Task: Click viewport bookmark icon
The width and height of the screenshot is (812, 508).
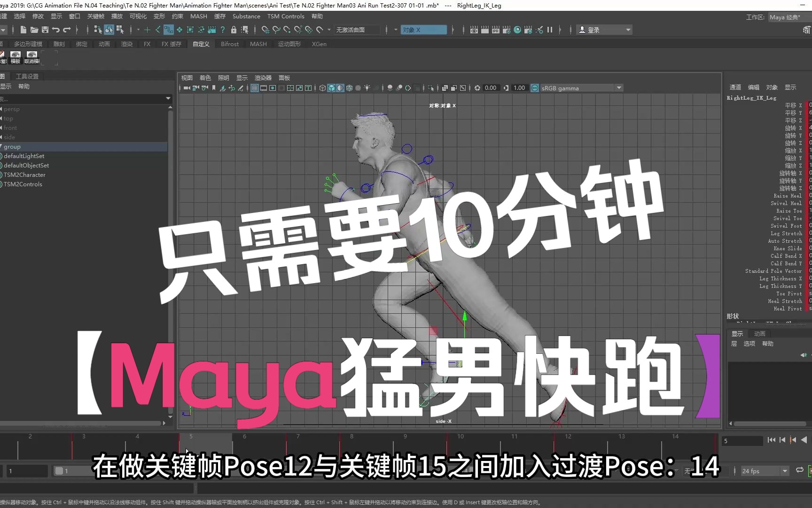Action: tap(214, 88)
